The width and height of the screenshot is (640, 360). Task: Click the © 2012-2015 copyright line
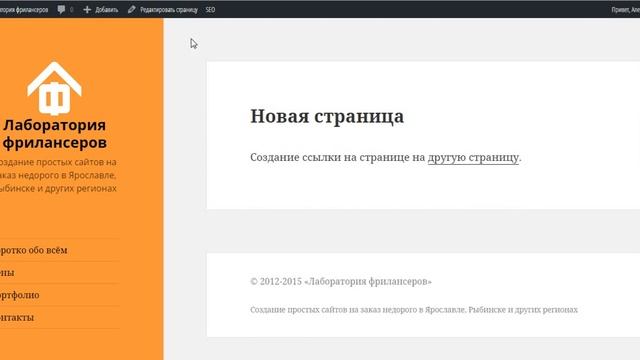click(341, 281)
